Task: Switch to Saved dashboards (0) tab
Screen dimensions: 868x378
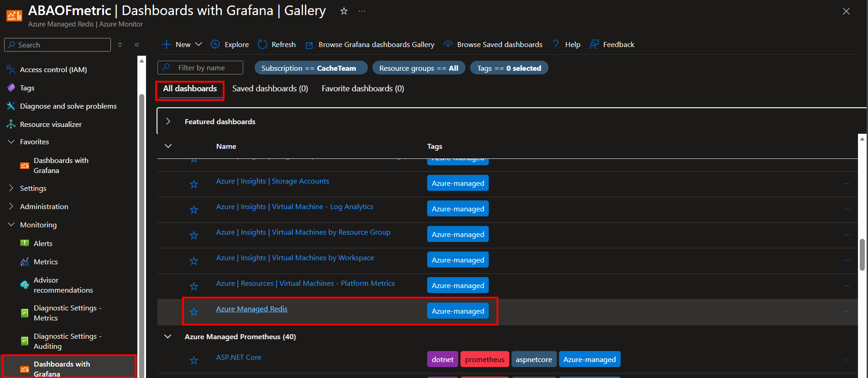Action: coord(270,89)
